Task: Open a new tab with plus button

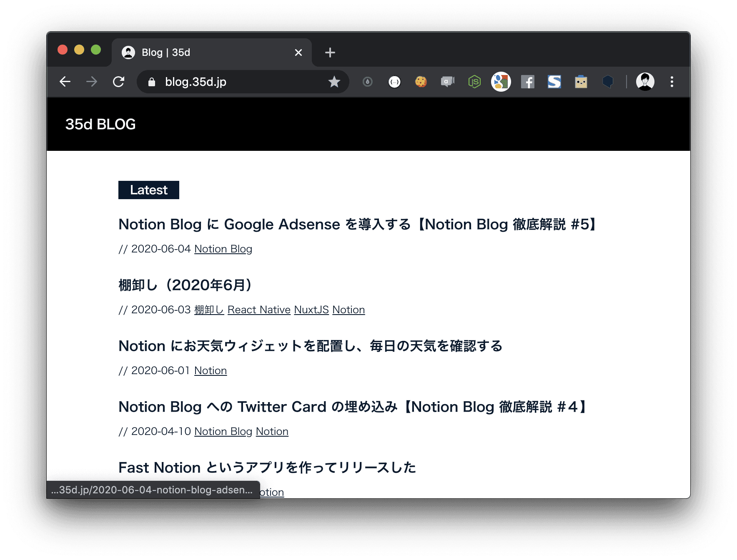Action: coord(330,52)
